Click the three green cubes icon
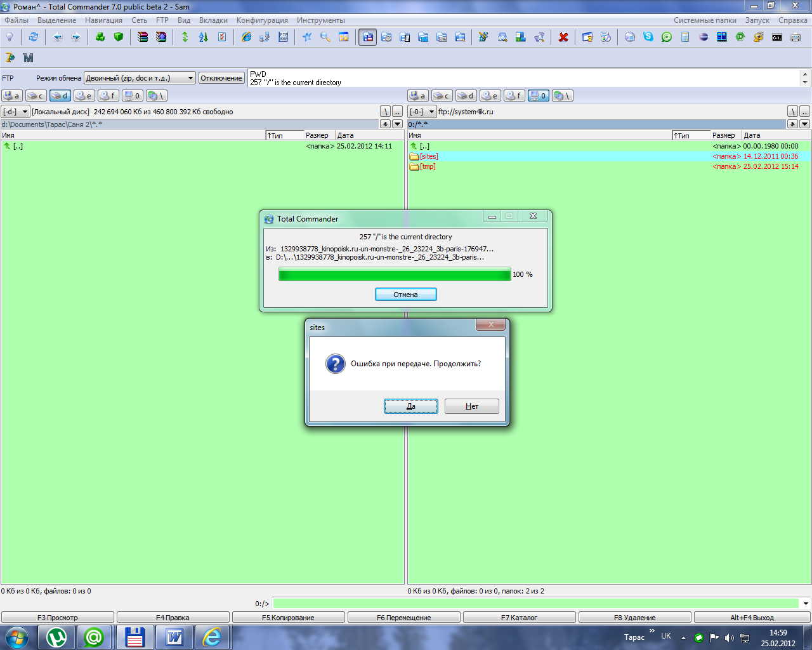This screenshot has width=812, height=650. (100, 37)
